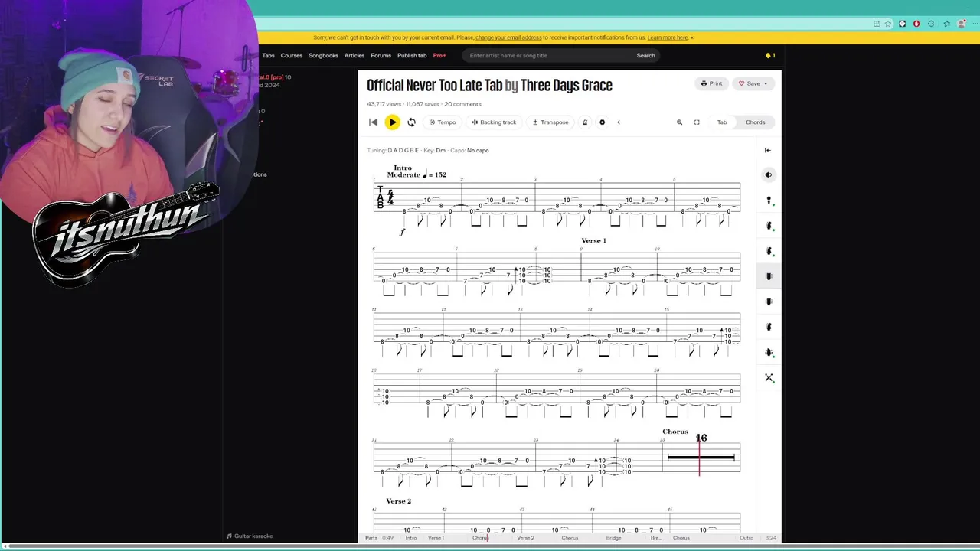Select the first guitar track icon

coord(769,226)
